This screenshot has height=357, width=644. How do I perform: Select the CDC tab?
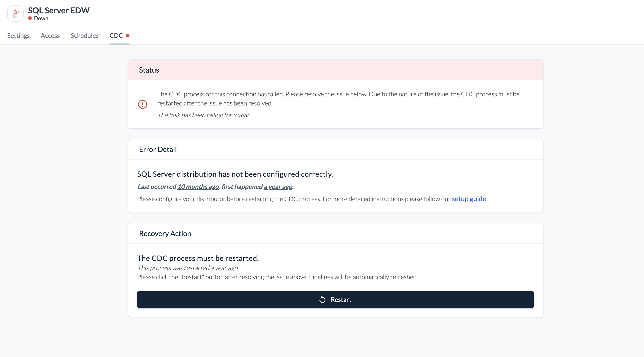click(x=116, y=36)
